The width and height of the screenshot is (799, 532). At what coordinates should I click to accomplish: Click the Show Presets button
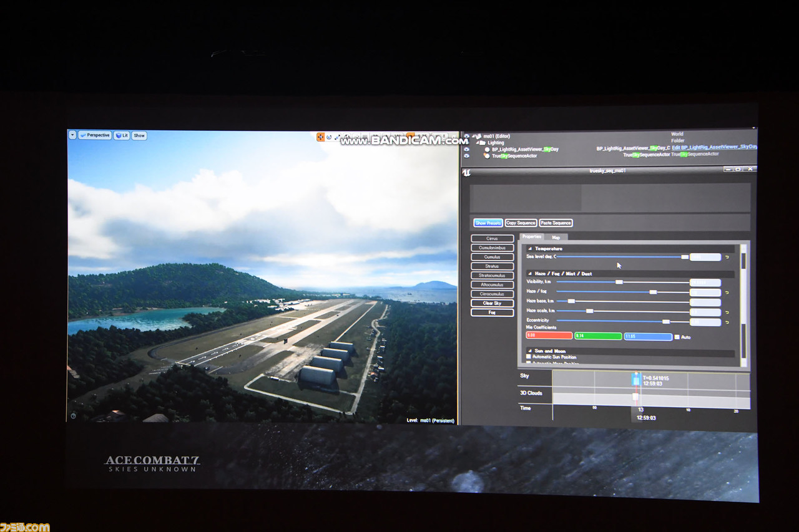pyautogui.click(x=488, y=223)
